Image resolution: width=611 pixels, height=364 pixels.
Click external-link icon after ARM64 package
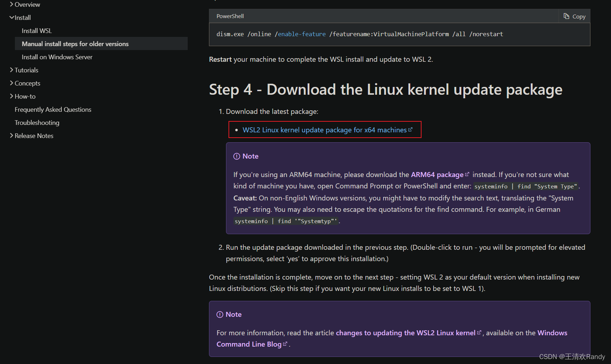[467, 174]
